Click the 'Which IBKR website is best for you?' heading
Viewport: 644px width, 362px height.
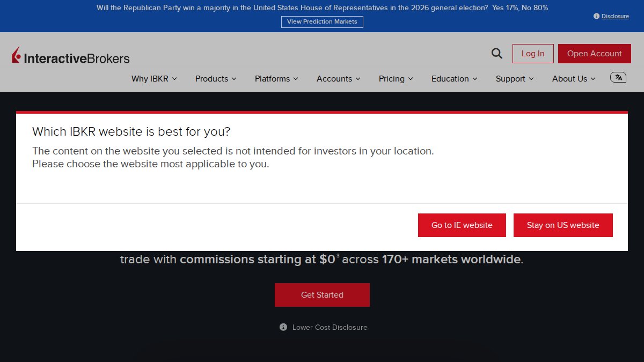tap(131, 131)
